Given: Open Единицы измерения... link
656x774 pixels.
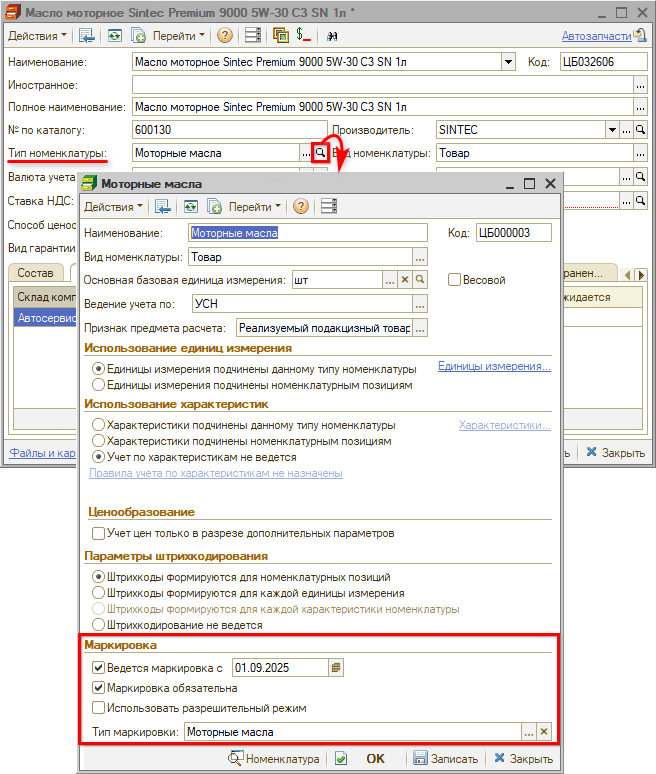Looking at the screenshot, I should click(x=494, y=367).
